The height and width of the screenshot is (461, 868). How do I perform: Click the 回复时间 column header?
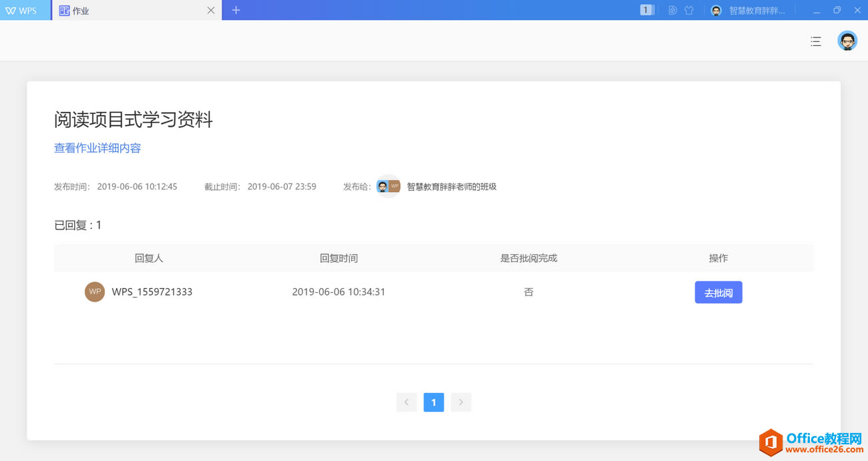(339, 258)
